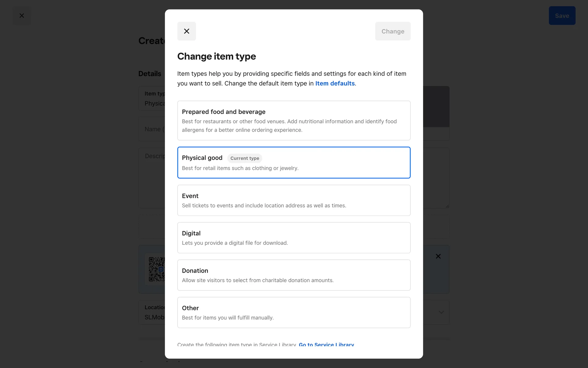The width and height of the screenshot is (588, 368).
Task: Open the Item type field behind dialog
Action: pos(152,98)
